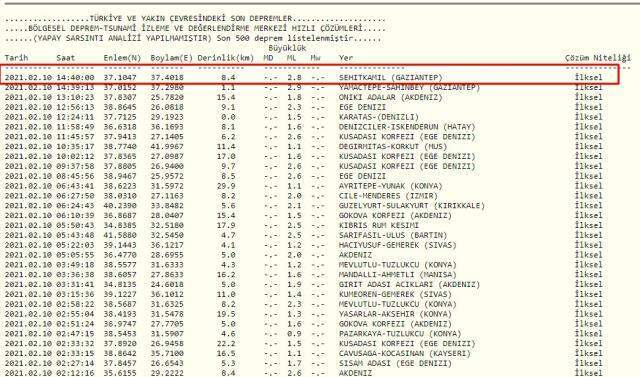Click the Saat column header
The image size is (640, 377).
(66, 58)
